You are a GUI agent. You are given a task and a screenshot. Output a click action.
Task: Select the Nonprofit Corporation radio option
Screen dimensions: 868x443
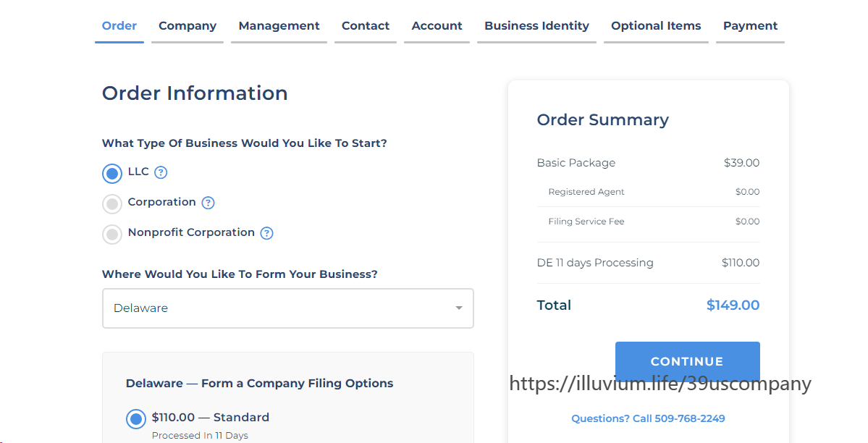click(x=112, y=235)
